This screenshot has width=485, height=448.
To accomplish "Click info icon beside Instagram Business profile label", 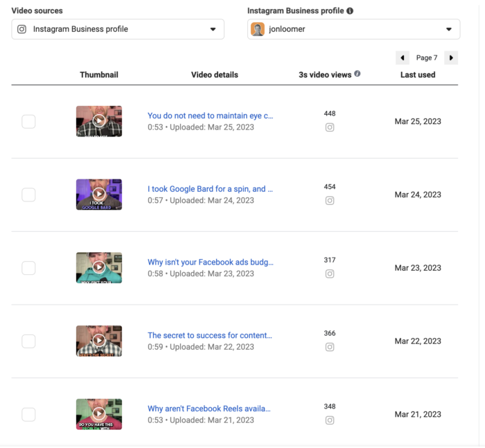I will click(x=350, y=11).
